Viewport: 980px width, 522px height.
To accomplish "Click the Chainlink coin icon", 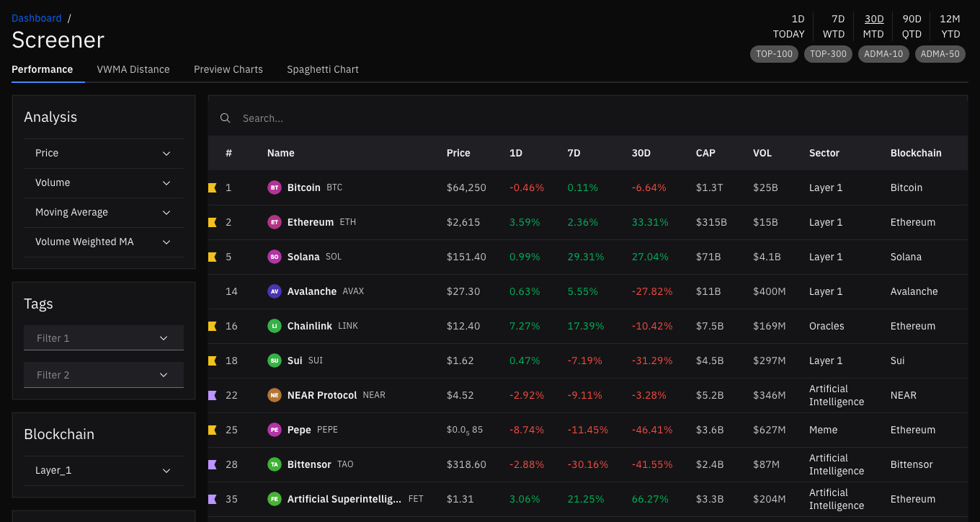I will (x=274, y=326).
